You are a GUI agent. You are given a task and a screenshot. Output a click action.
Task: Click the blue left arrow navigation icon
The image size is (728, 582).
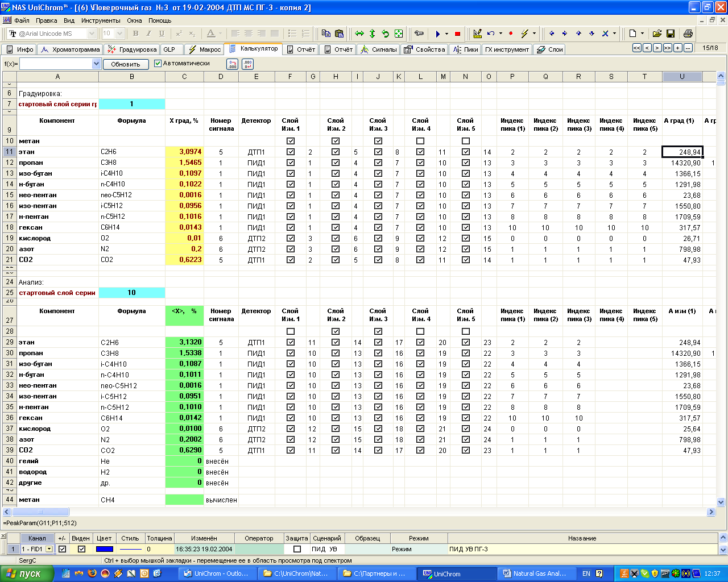(x=551, y=34)
